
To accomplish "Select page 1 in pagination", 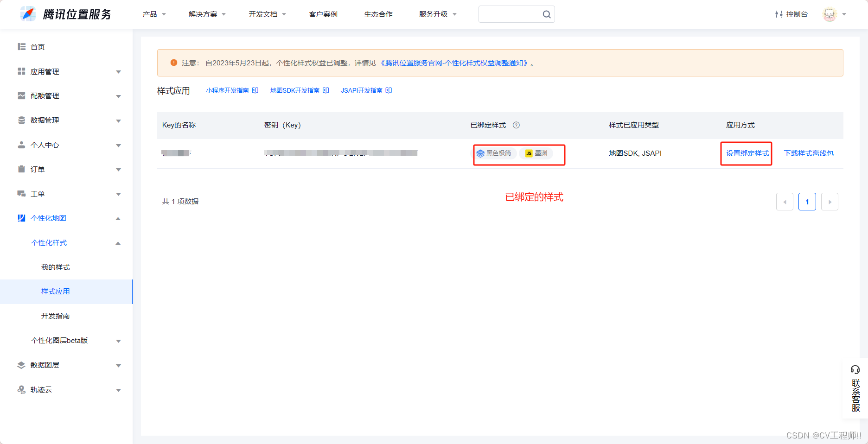I will coord(807,202).
